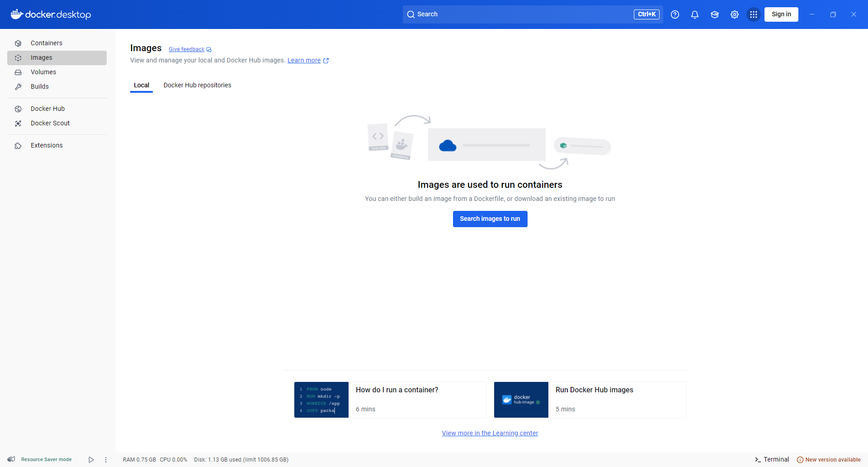Open the Run Docker Hub images thumbnail
Screen dimensions: 868x467
521,400
